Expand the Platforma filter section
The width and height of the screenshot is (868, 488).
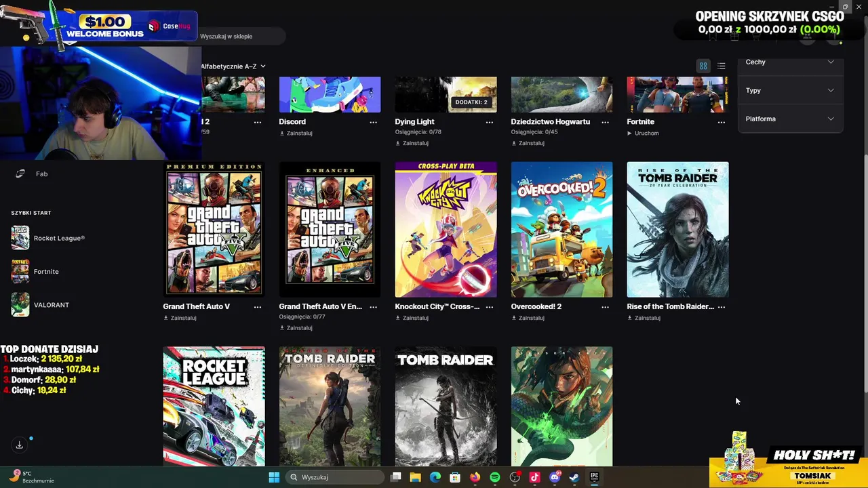pyautogui.click(x=790, y=119)
